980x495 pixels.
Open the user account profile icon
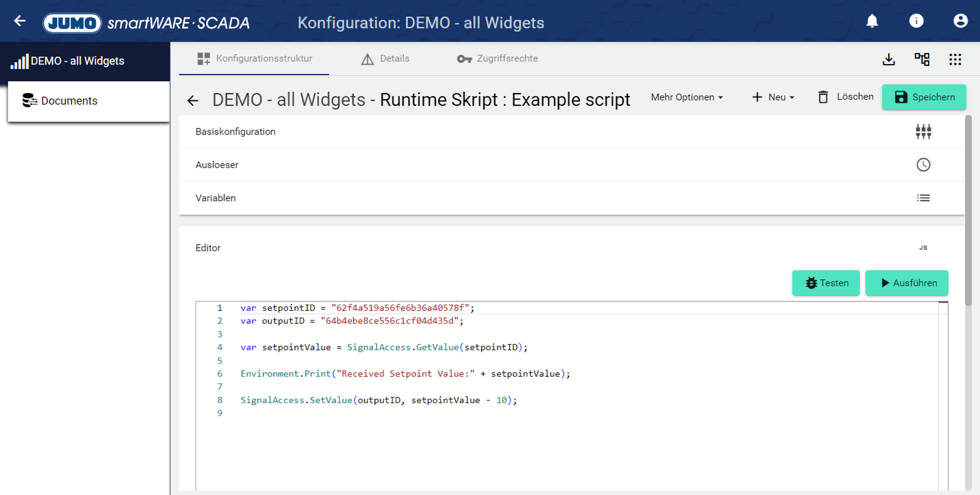point(960,21)
